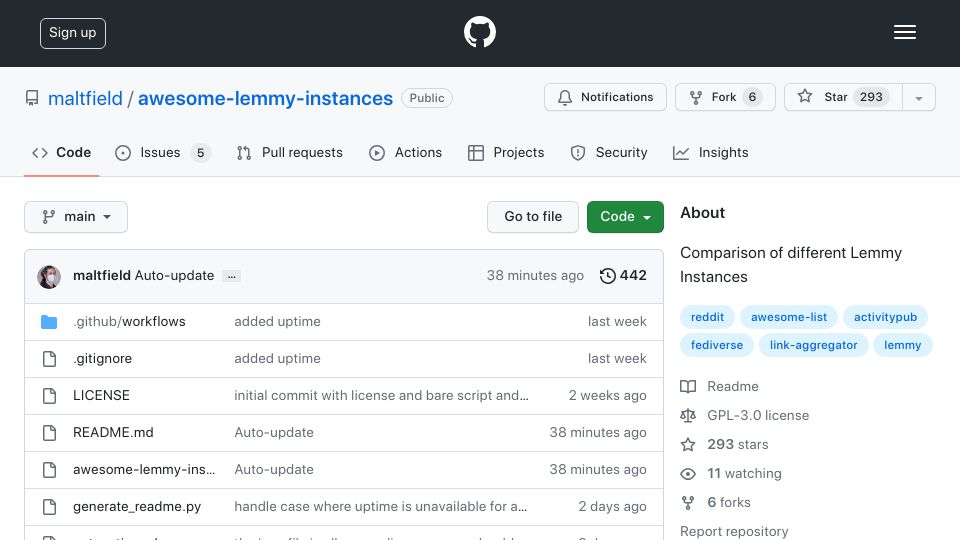Open the LICENSE file
Screen dimensions: 960x540
pyautogui.click(x=101, y=396)
